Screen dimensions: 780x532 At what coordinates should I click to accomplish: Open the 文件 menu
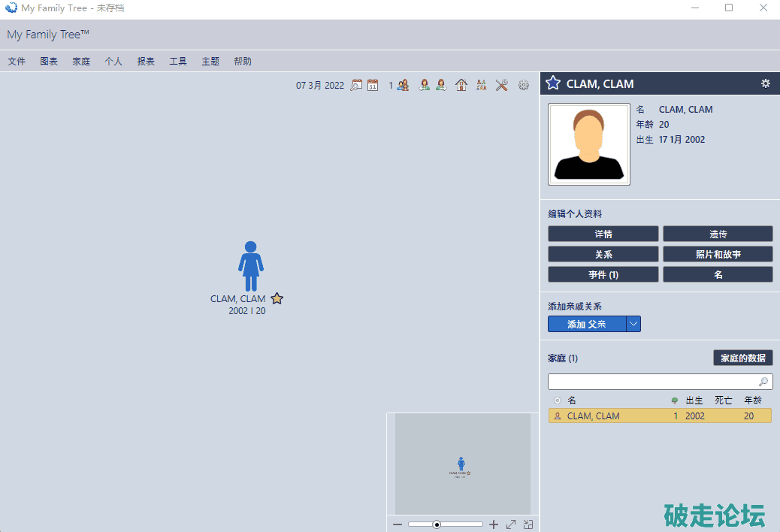point(17,62)
